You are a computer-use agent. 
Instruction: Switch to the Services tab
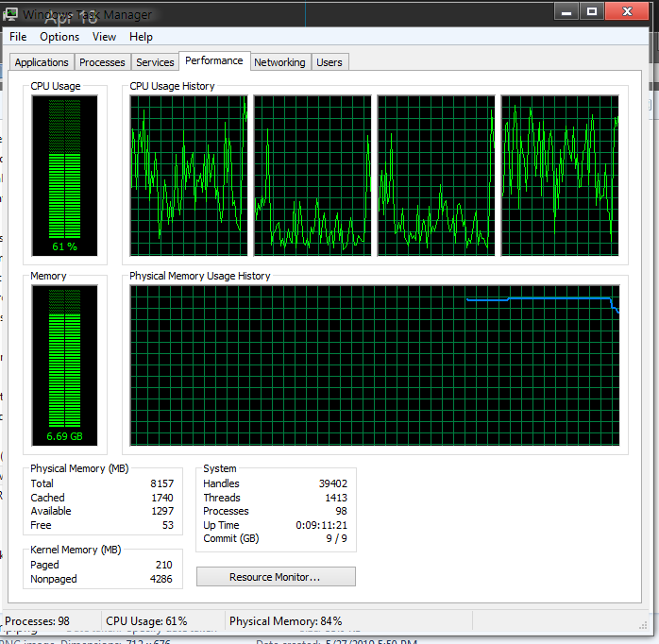[155, 62]
